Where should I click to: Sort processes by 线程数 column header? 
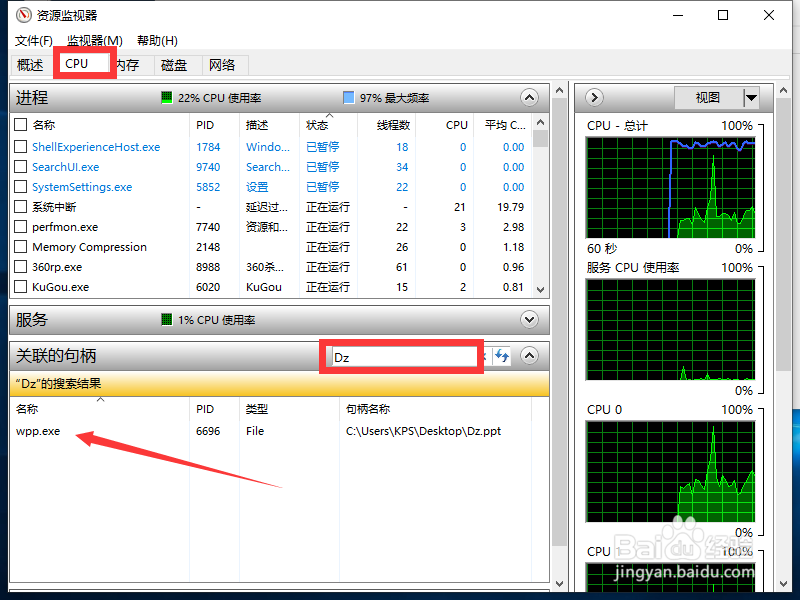click(387, 125)
